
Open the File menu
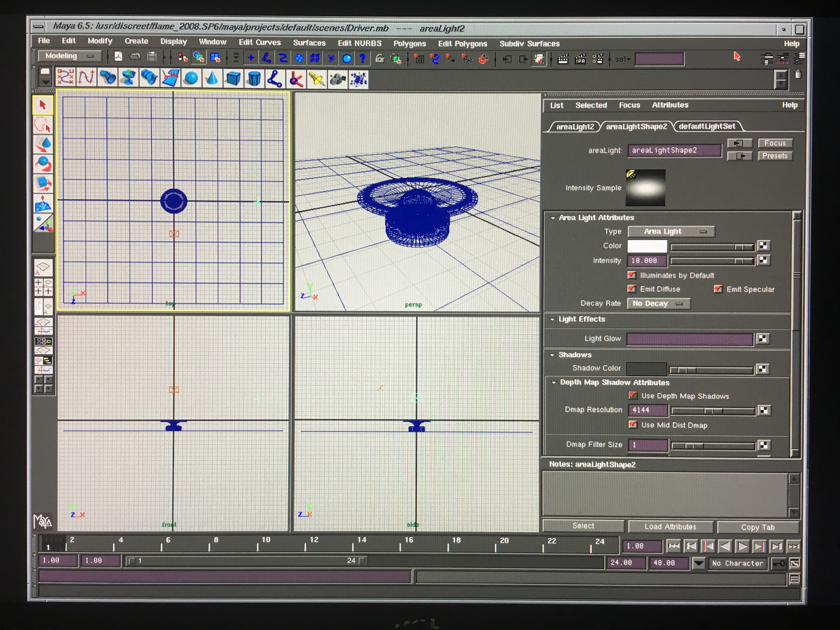click(44, 41)
